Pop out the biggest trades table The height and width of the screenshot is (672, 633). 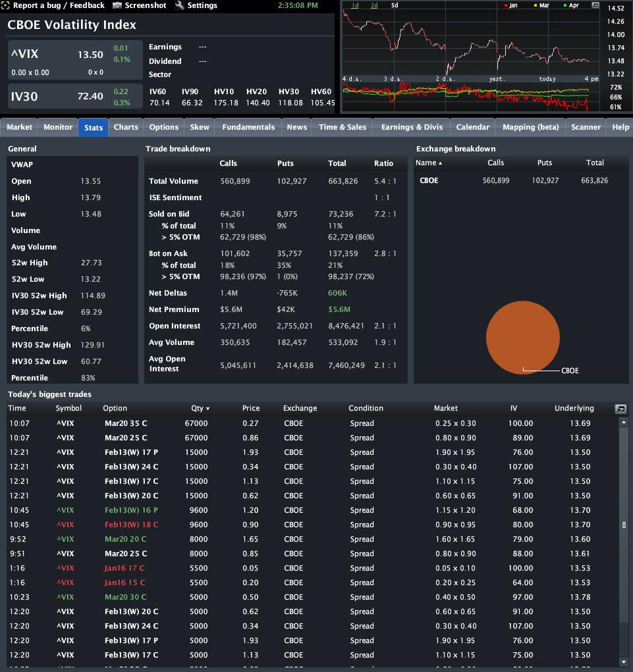point(620,409)
